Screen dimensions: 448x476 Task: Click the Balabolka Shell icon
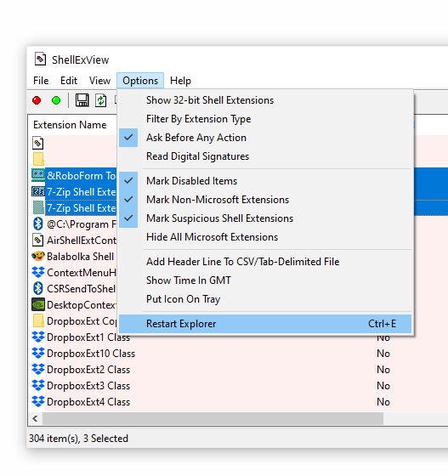[38, 256]
